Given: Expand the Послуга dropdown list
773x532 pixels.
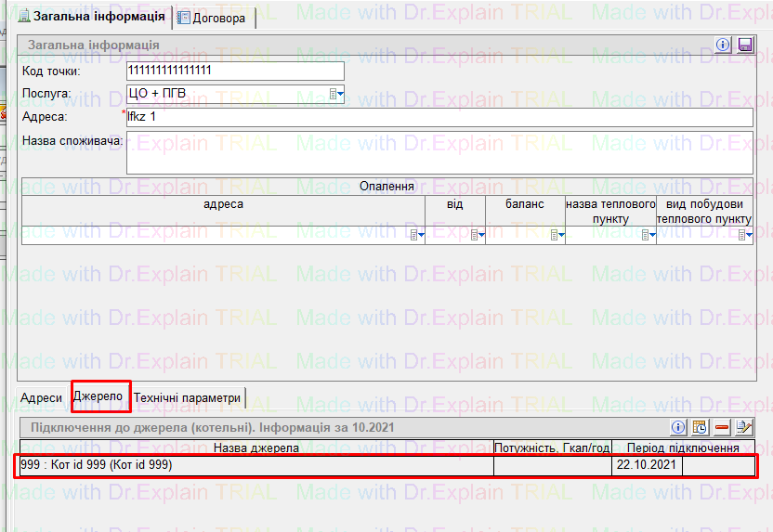Looking at the screenshot, I should pyautogui.click(x=337, y=94).
